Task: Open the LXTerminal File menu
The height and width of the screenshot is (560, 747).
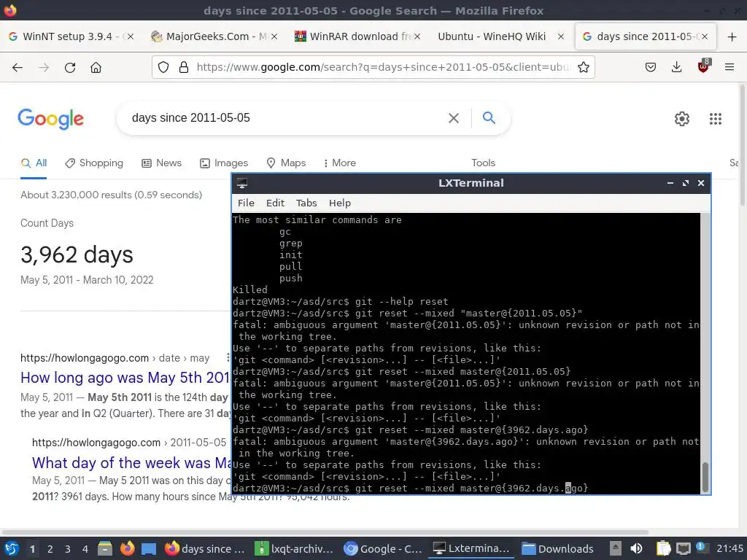Action: (x=246, y=203)
